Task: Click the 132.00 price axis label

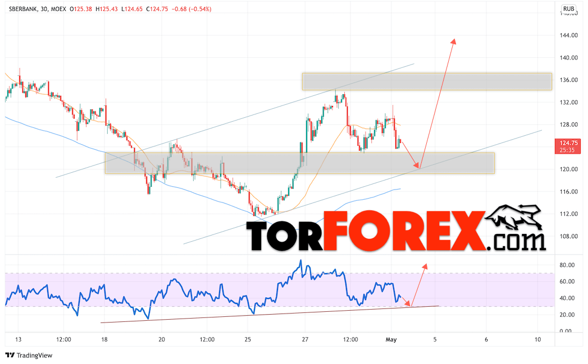Action: [x=568, y=102]
